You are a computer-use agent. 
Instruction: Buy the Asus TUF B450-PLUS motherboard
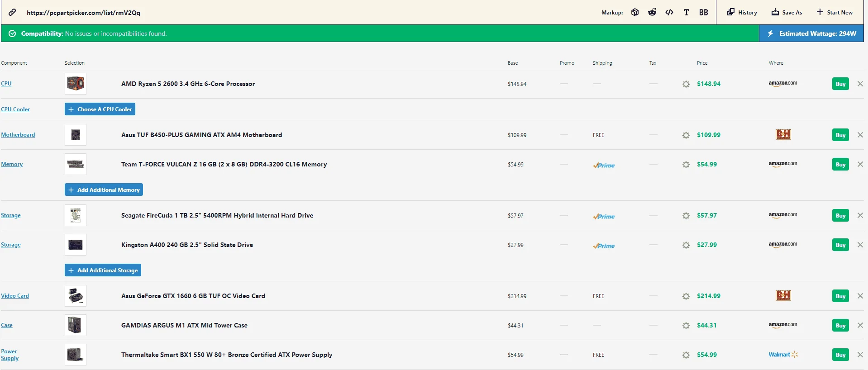pyautogui.click(x=840, y=135)
